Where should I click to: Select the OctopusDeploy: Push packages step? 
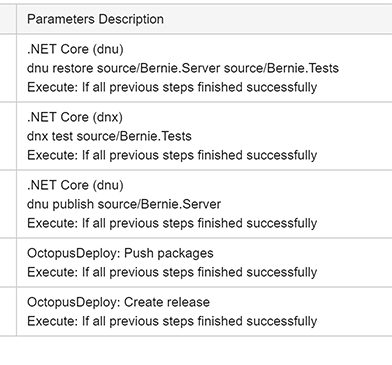(x=120, y=253)
